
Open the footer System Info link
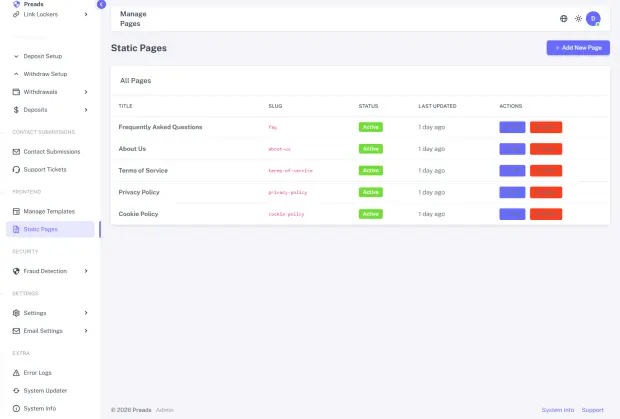[558, 410]
